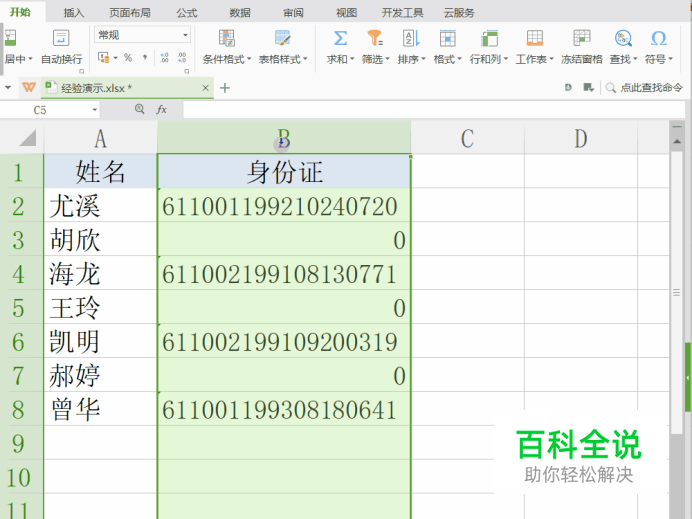Image resolution: width=692 pixels, height=519 pixels.
Task: Click the 筛选 filter funnel icon
Action: [375, 38]
